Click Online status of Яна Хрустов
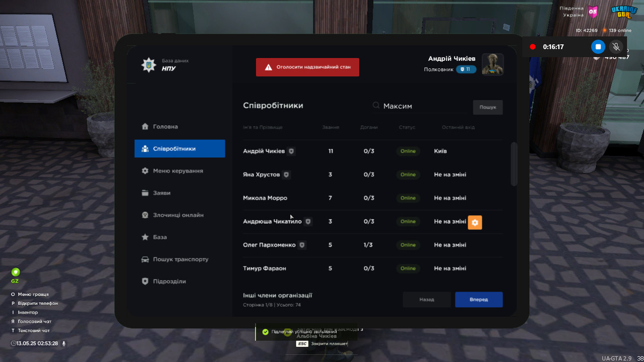The width and height of the screenshot is (644, 362). pos(408,175)
